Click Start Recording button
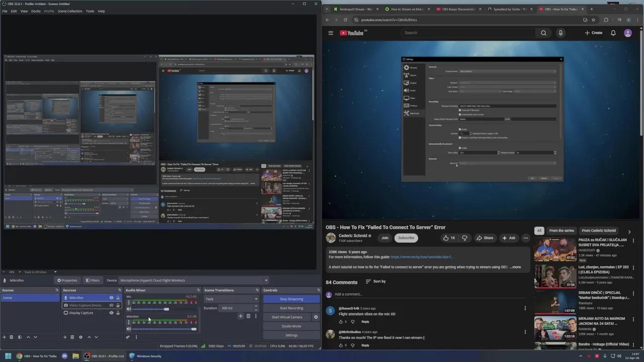This screenshot has width=644, height=362. point(291,308)
